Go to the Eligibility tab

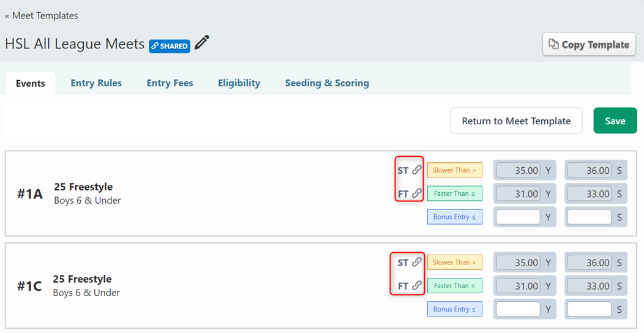tap(239, 83)
